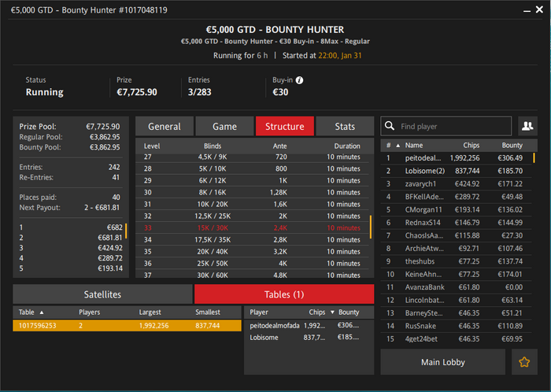The height and width of the screenshot is (392, 551).
Task: Select player Lobisome(2) in the ranking
Action: point(456,171)
